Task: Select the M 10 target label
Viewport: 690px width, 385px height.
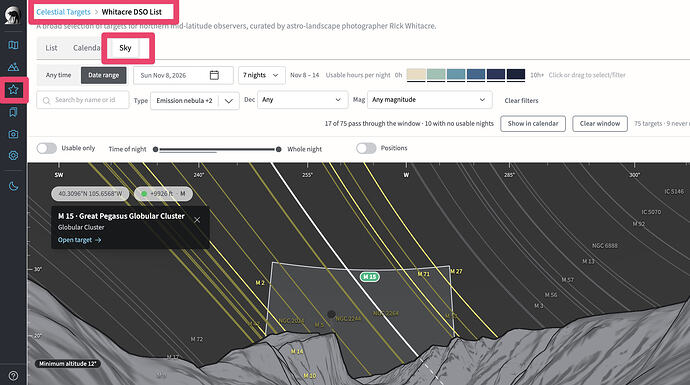Action: [x=310, y=376]
